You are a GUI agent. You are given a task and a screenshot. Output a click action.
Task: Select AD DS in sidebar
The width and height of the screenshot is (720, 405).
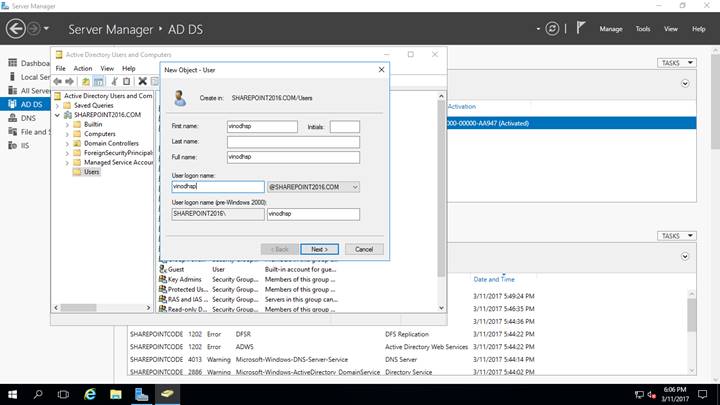pos(25,104)
